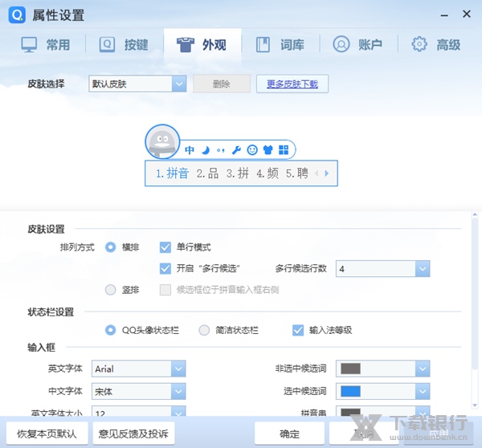The image size is (482, 448).
Task: Click the next-page arrow in candidate bar
Action: [326, 173]
